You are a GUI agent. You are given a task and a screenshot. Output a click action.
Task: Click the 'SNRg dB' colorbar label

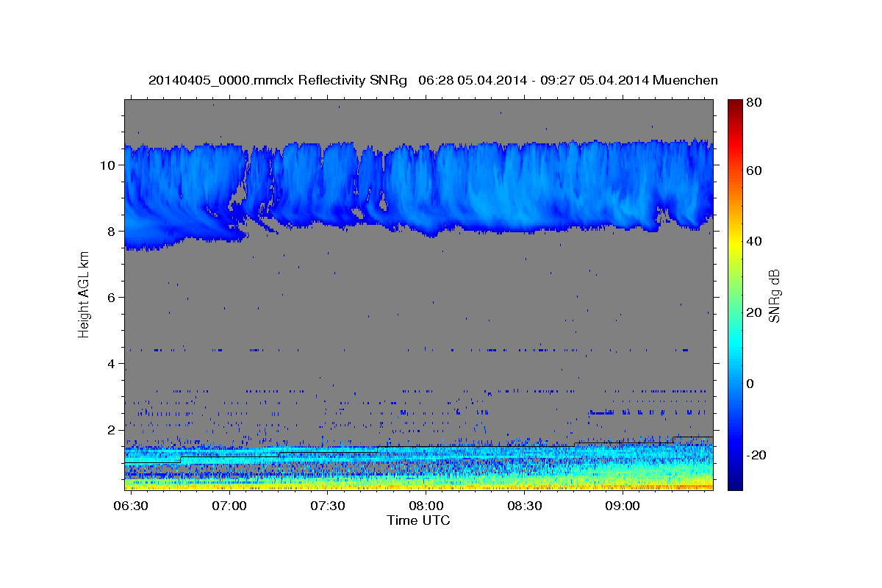click(x=774, y=295)
